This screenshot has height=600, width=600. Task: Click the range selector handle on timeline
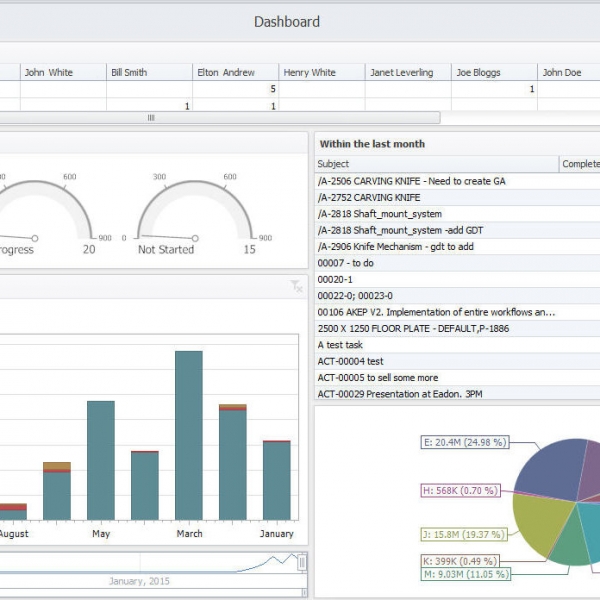[302, 563]
